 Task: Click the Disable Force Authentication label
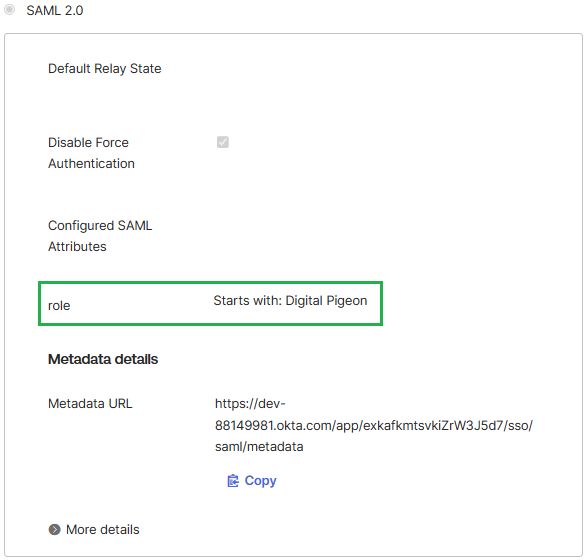[91, 153]
